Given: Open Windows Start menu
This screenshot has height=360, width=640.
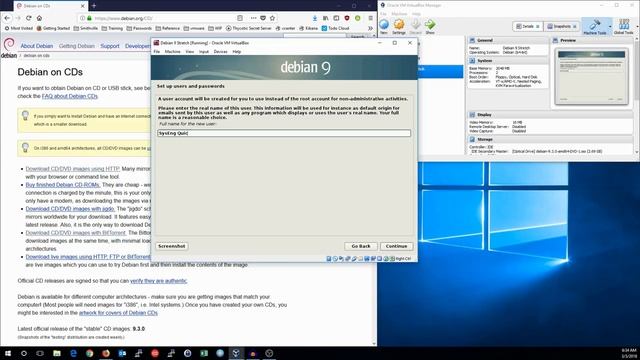Looking at the screenshot, I should 7,353.
